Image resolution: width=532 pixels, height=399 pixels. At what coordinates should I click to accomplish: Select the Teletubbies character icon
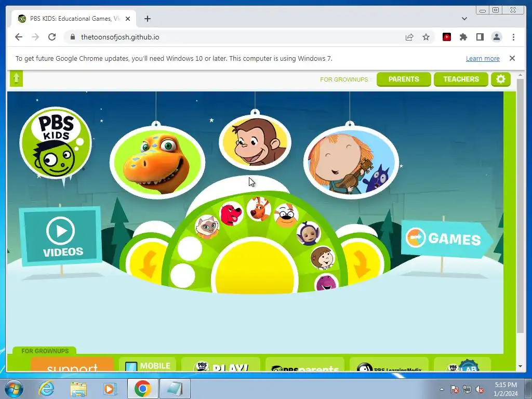click(308, 233)
